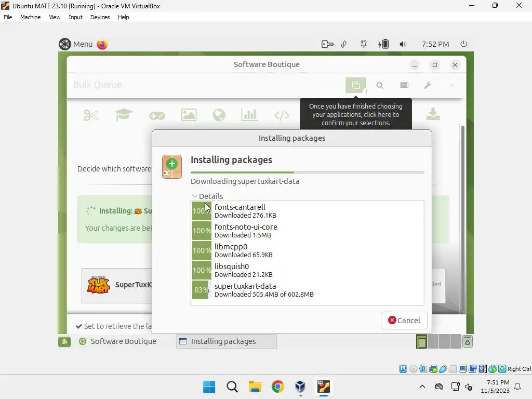
Task: Select the fonts-noto-ui-core download row
Action: point(308,231)
